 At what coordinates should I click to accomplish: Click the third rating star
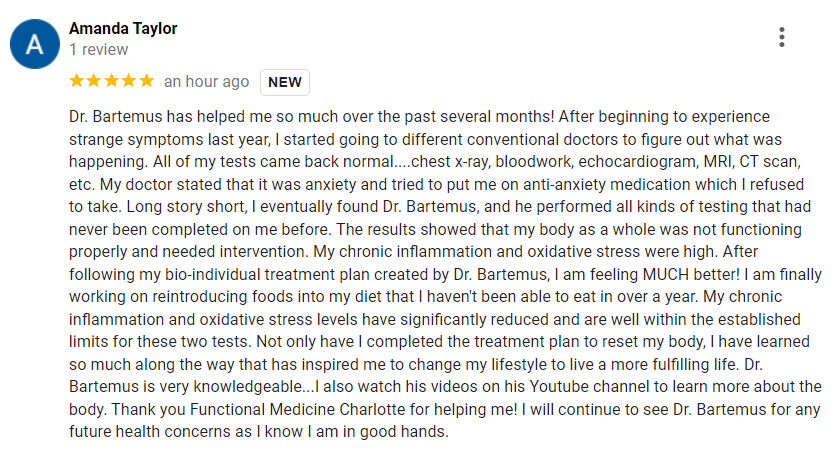(x=111, y=81)
